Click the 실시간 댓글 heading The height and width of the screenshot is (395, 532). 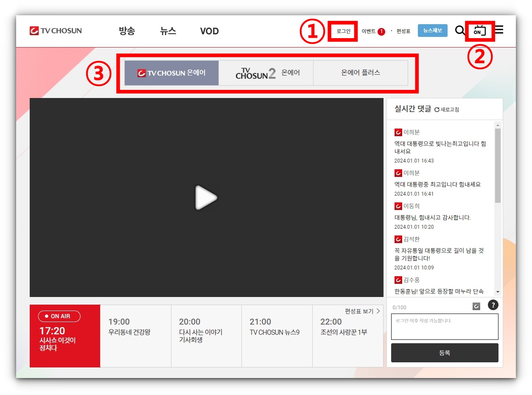(413, 109)
